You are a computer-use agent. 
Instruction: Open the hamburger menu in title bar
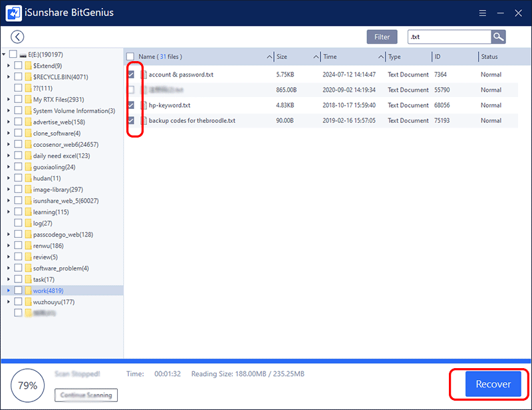[x=483, y=13]
